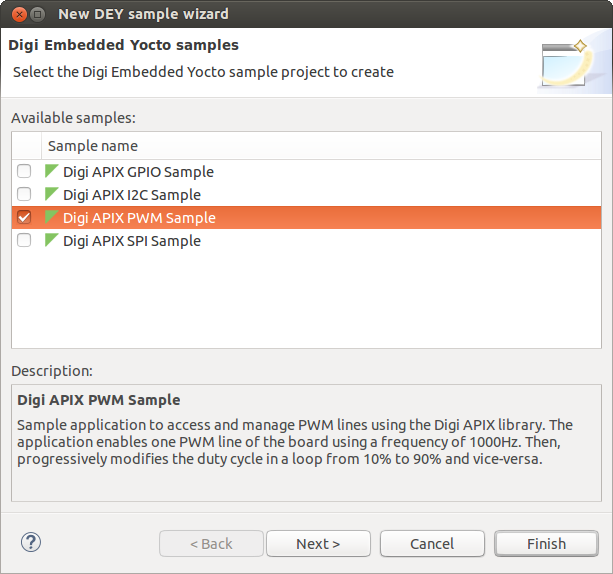Click the green SPI sample icon
The image size is (613, 574).
point(52,240)
